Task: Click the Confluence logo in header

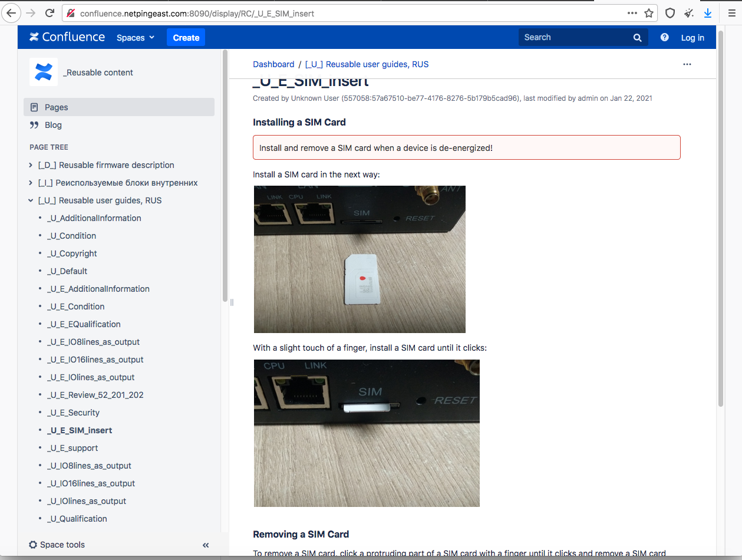Action: click(x=67, y=37)
